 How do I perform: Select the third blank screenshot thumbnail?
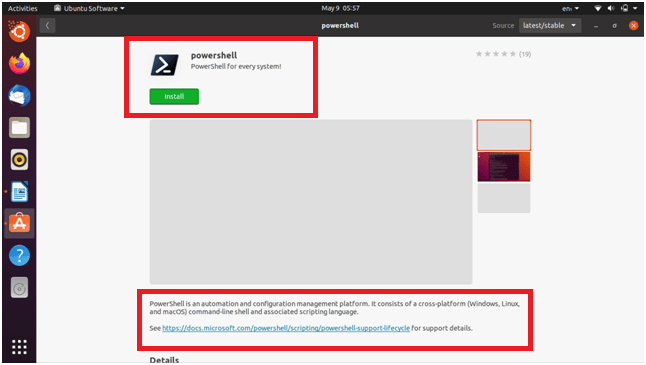point(503,198)
